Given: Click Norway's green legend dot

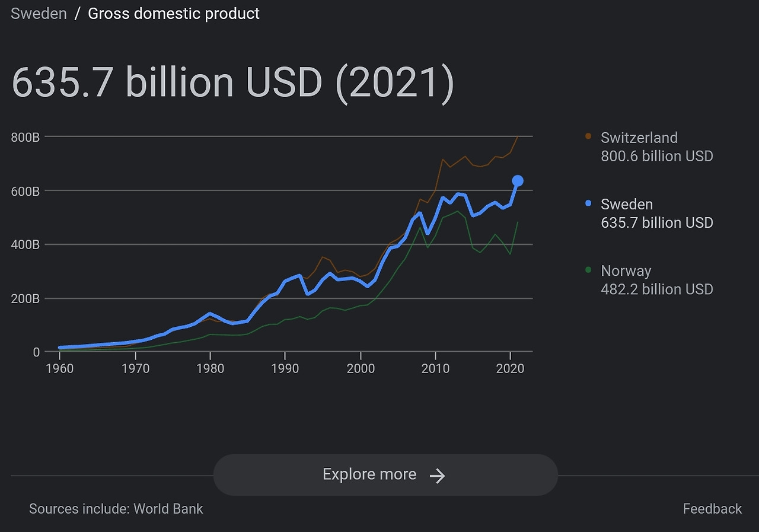Looking at the screenshot, I should (x=588, y=270).
